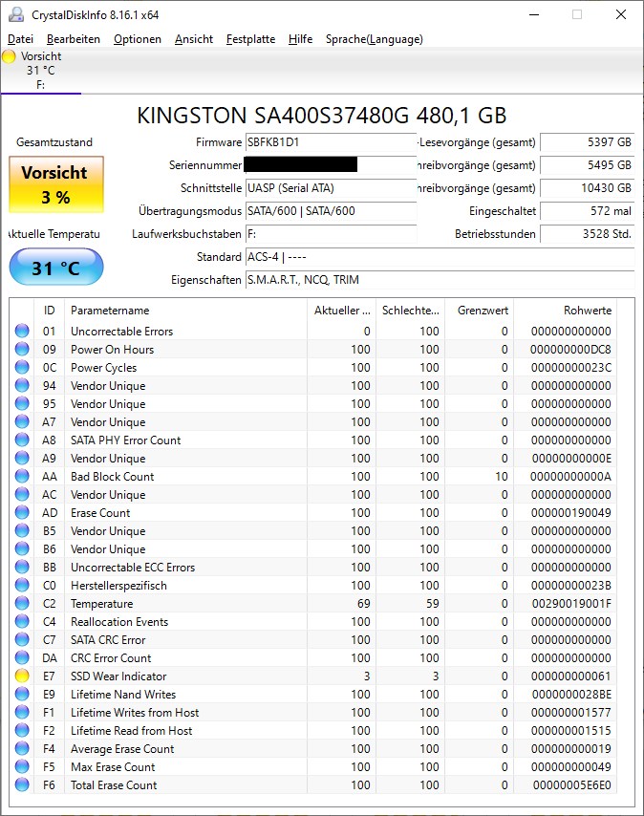Click the Parametername column header

point(110,311)
